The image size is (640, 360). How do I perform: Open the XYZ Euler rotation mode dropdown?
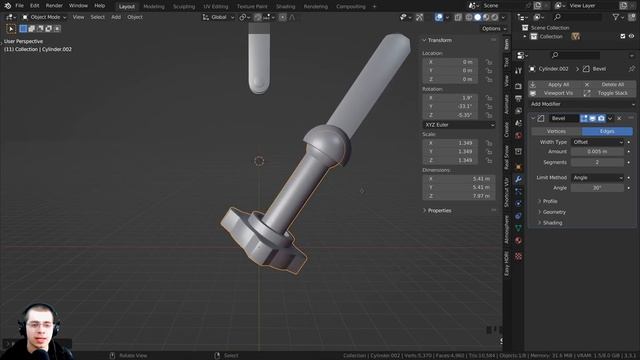459,125
